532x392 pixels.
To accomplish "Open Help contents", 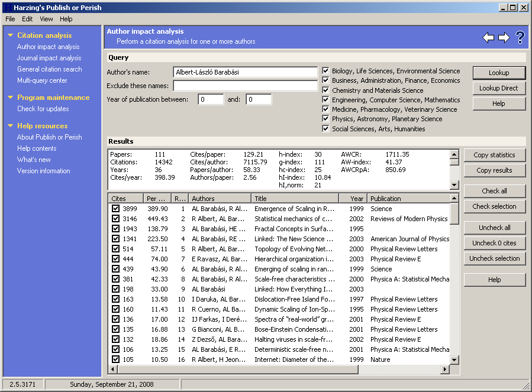I will [37, 148].
